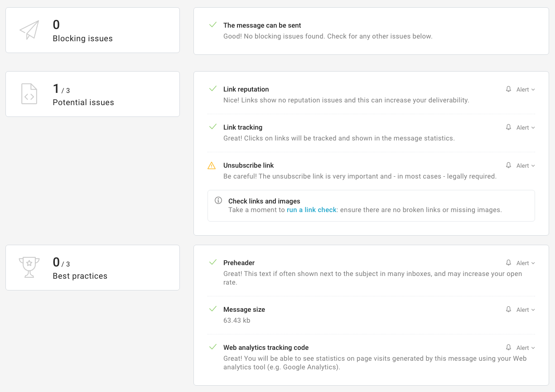
Task: Click the code file Potential issues icon
Action: [29, 94]
